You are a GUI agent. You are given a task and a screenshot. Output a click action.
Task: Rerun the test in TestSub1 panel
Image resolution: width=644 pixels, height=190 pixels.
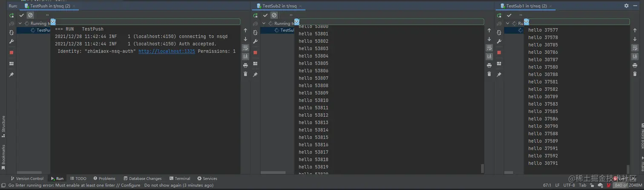click(x=499, y=15)
